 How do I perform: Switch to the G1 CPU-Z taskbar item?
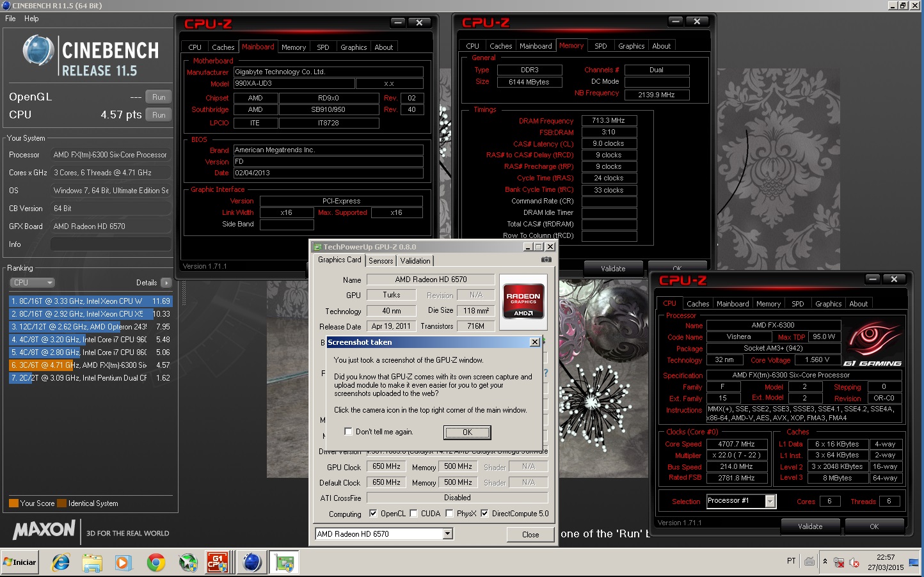pos(219,562)
